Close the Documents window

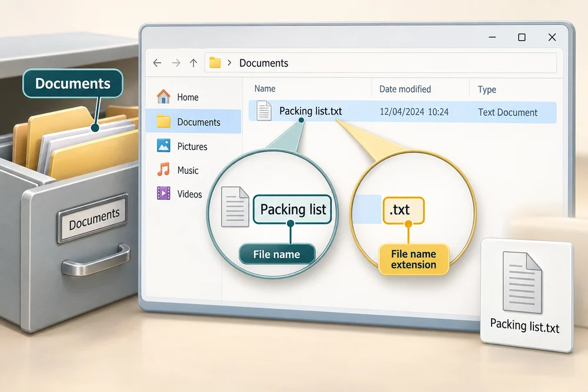click(552, 37)
